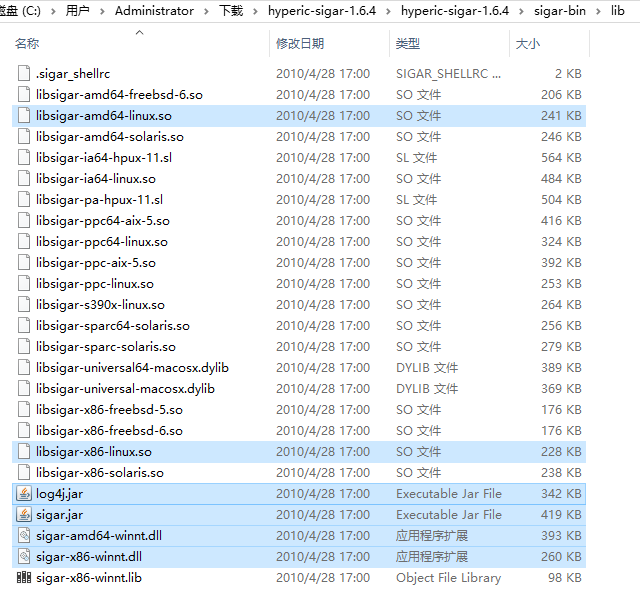Click the libsigar-ppc-linux.so file icon
Screen dimensions: 640x599
24,284
